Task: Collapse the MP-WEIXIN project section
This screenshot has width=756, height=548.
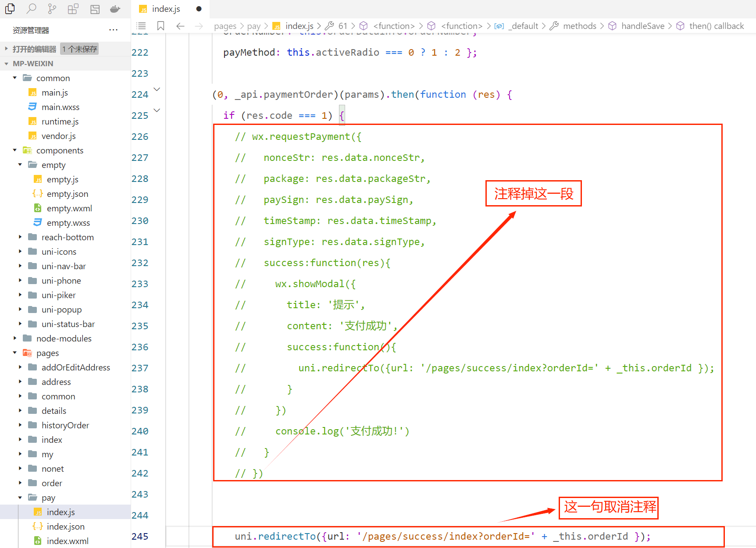Action: point(33,64)
